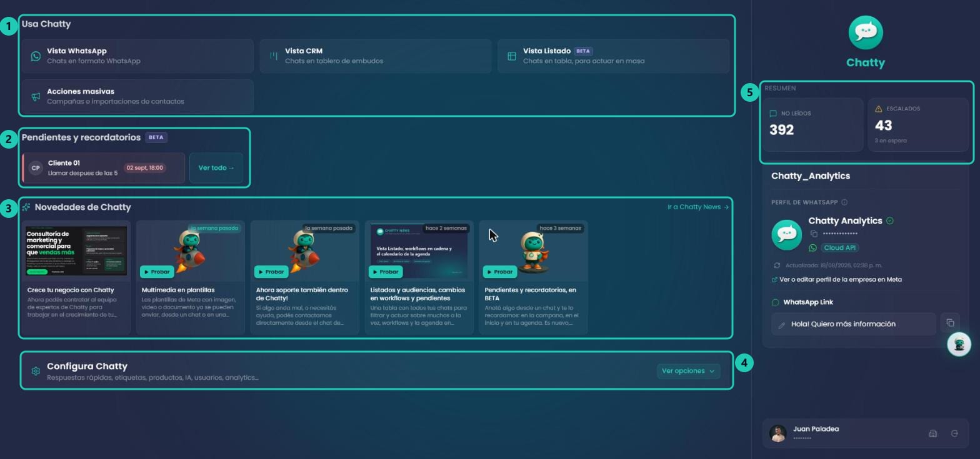Click the megaphone icon on Acciones masivas
The height and width of the screenshot is (459, 980).
pos(36,97)
